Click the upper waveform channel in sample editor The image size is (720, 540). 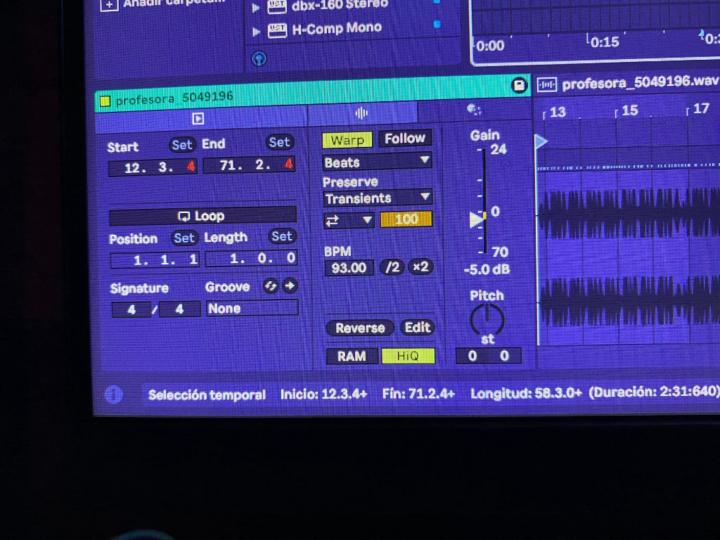point(629,214)
